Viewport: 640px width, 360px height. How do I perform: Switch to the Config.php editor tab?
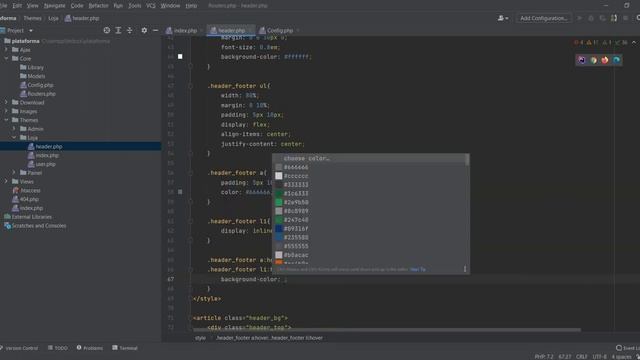pos(279,31)
